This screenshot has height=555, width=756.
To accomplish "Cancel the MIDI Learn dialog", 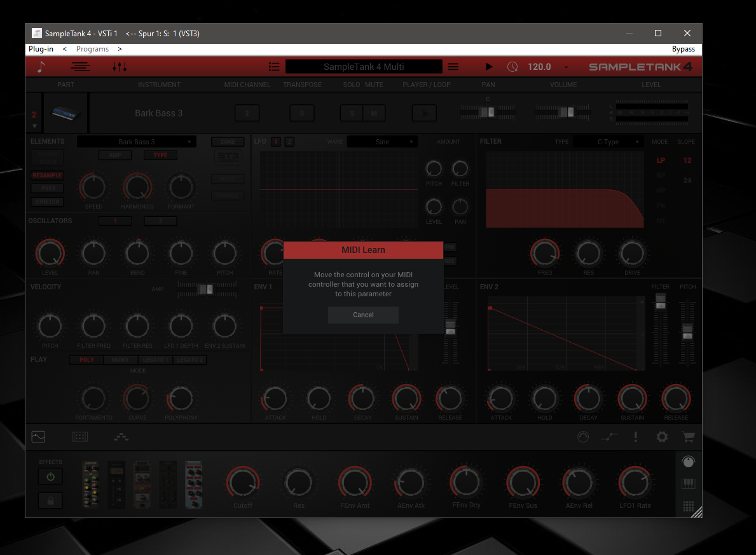I will tap(363, 315).
